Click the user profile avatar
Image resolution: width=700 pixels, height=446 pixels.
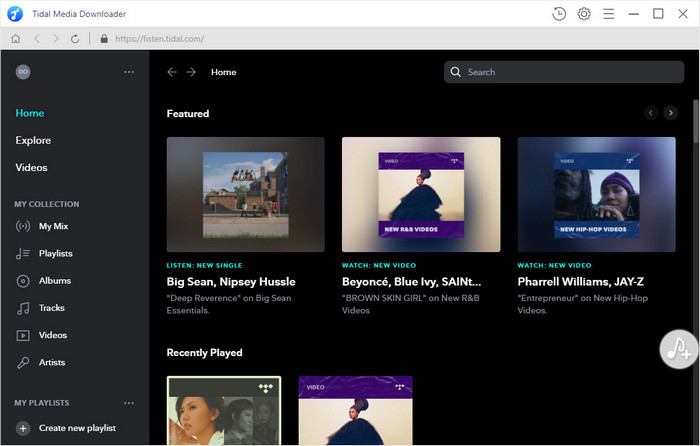[x=23, y=72]
